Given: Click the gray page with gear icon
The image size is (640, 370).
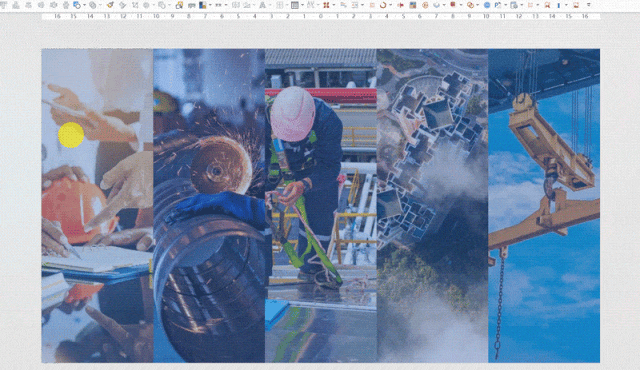Looking at the screenshot, I should [514, 5].
